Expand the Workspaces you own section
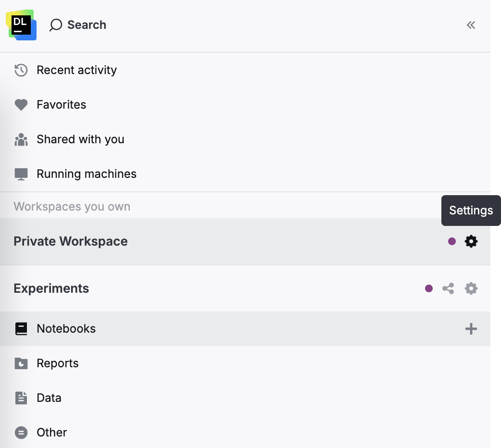The width and height of the screenshot is (501, 448). (72, 206)
